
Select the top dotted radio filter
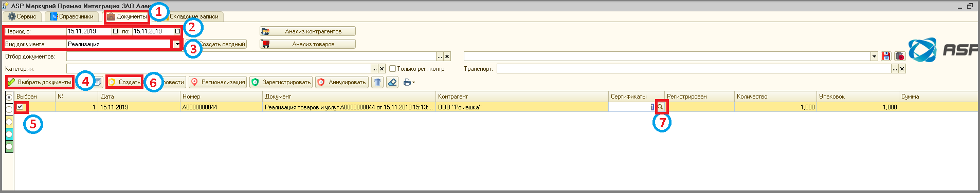(x=9, y=97)
